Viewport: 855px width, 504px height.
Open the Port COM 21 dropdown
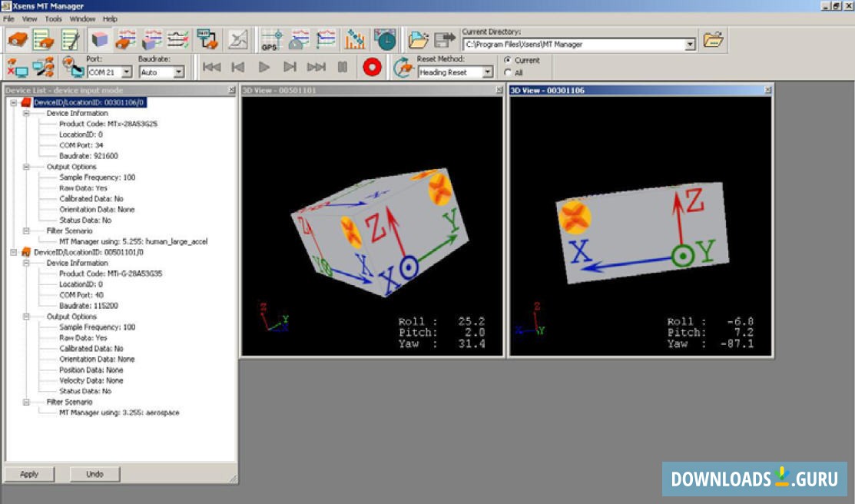[127, 72]
